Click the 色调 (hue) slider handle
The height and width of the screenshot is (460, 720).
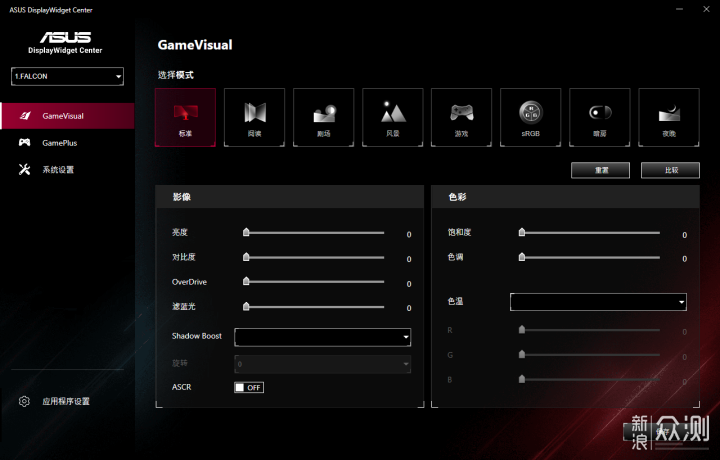[522, 257]
